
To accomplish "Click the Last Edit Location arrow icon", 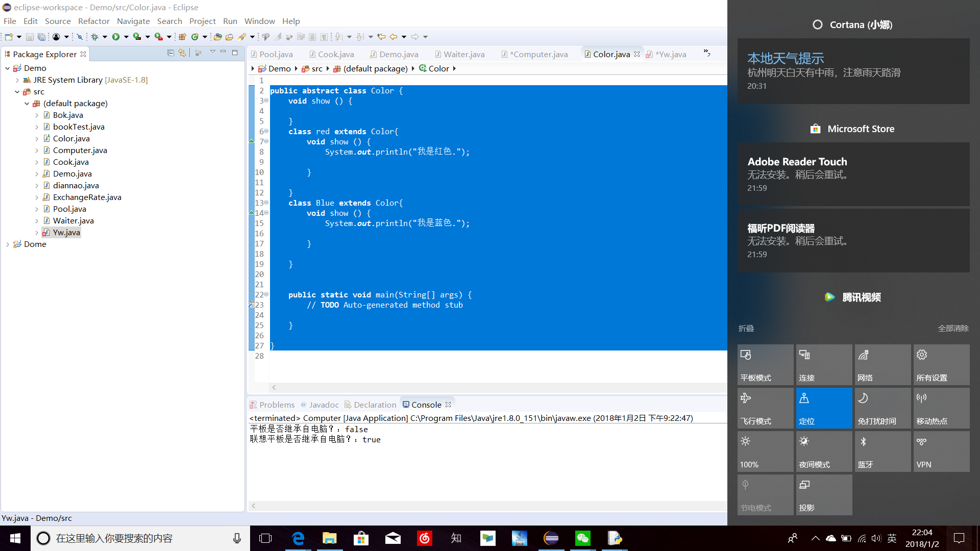I will click(381, 37).
